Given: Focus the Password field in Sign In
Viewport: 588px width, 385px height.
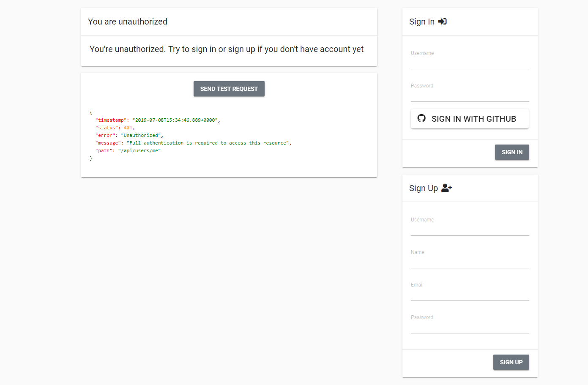Looking at the screenshot, I should (x=470, y=94).
